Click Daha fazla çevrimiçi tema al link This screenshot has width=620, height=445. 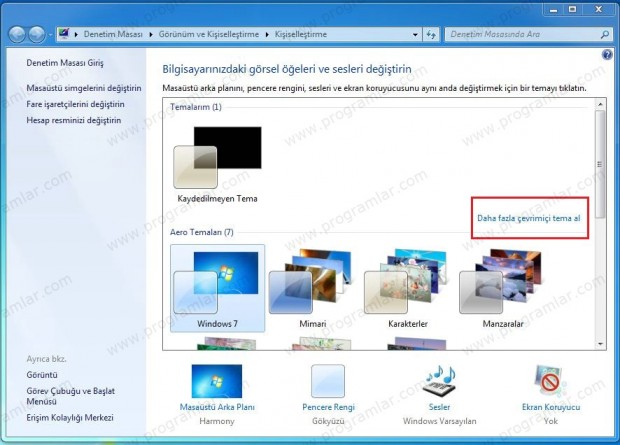point(529,218)
